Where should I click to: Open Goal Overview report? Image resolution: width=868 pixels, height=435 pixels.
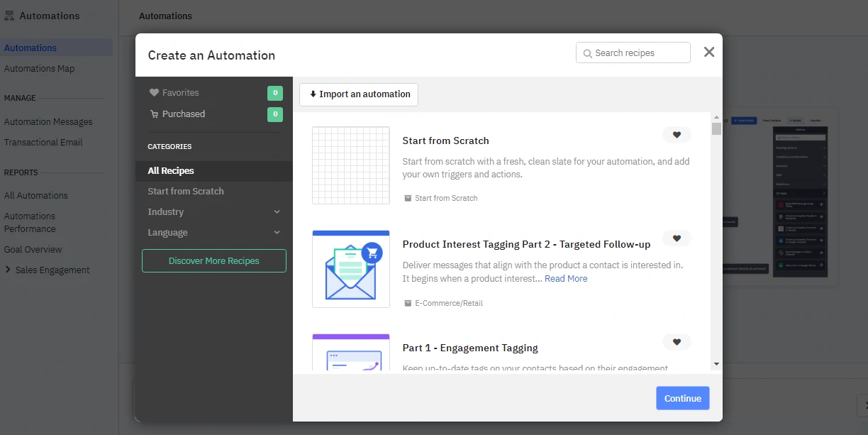pyautogui.click(x=33, y=250)
